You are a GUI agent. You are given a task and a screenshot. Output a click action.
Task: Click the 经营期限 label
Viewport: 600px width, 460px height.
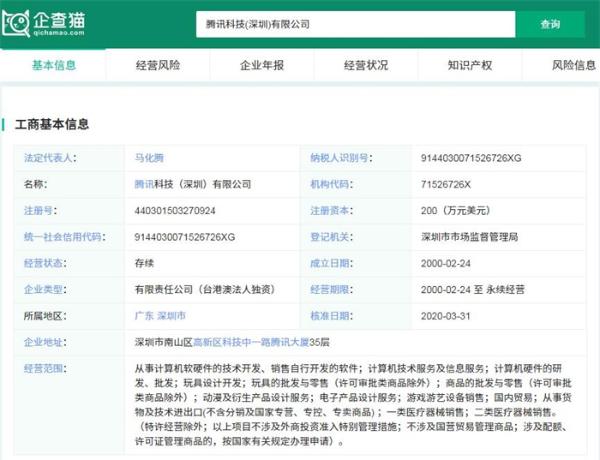click(331, 289)
